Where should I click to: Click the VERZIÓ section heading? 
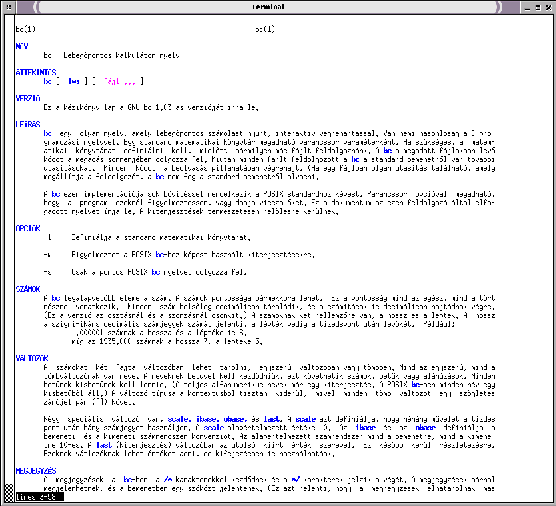coord(28,98)
